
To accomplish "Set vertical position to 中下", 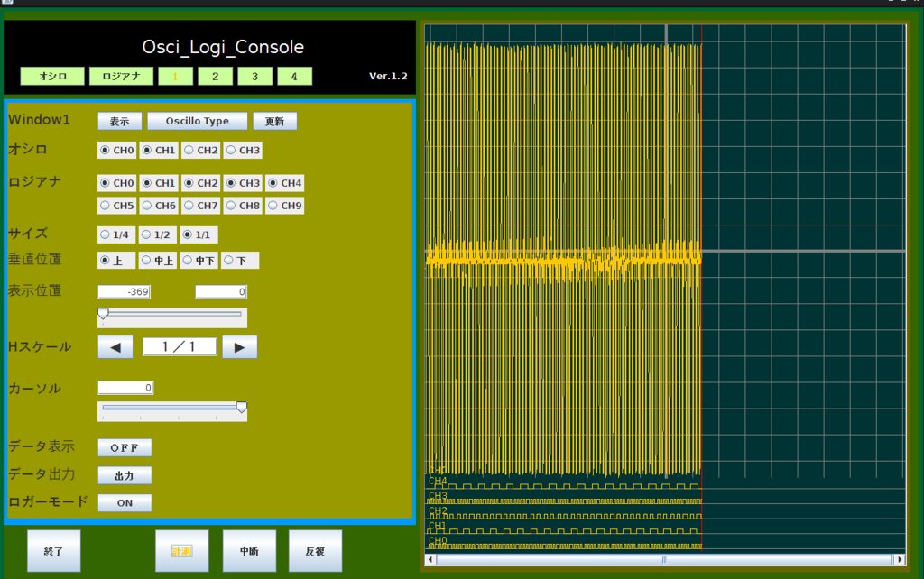I will tap(199, 261).
